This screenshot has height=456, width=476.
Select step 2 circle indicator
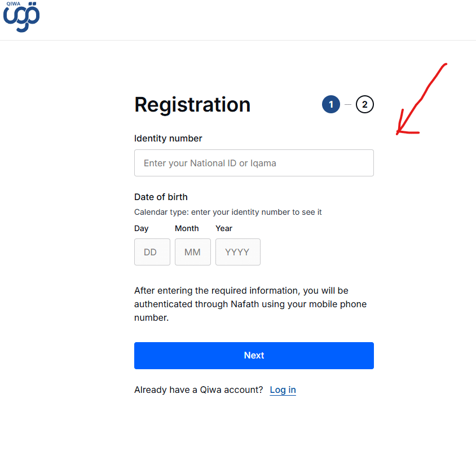(365, 104)
